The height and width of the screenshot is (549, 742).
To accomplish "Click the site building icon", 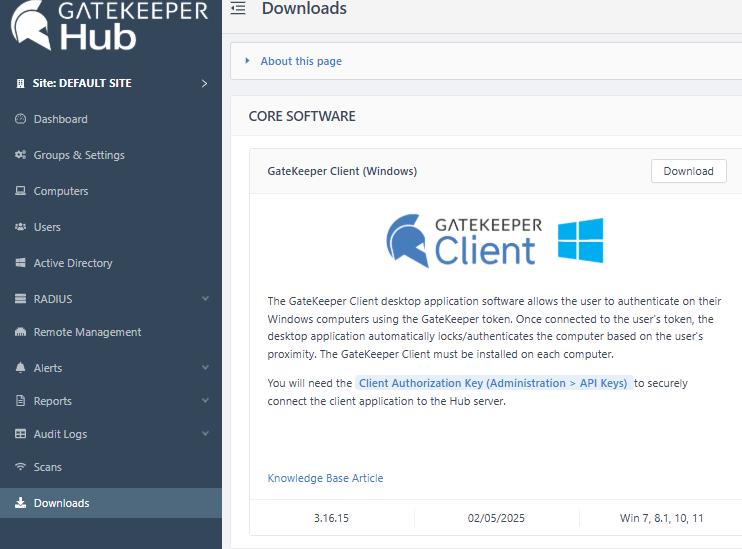I will click(x=20, y=83).
